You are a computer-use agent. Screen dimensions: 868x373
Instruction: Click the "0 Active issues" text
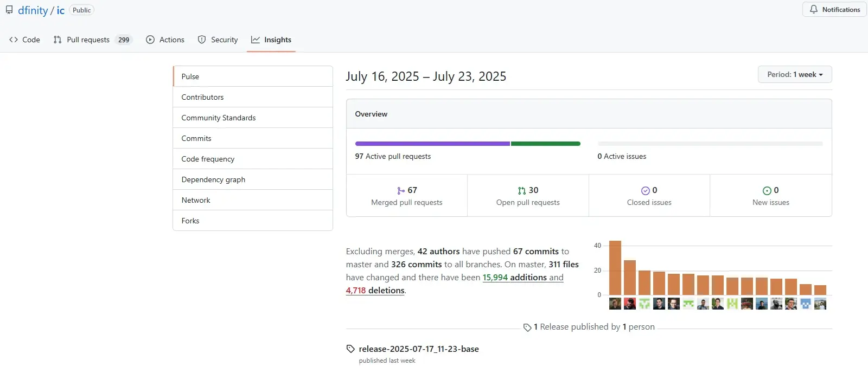[x=622, y=156]
